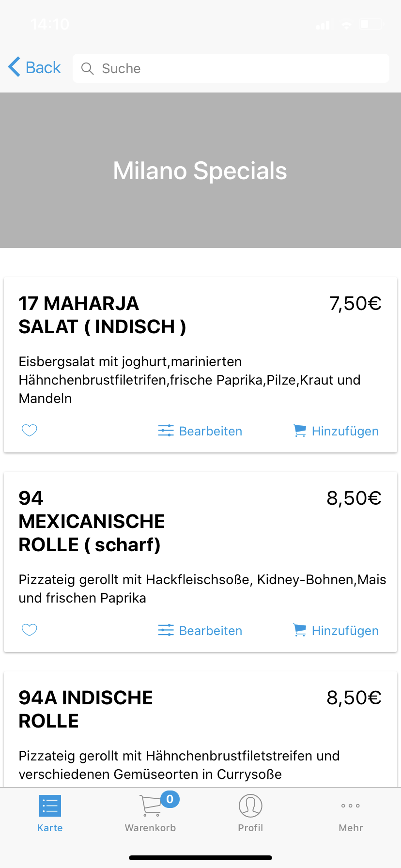Tap the Back link text
The width and height of the screenshot is (401, 868).
click(x=43, y=67)
